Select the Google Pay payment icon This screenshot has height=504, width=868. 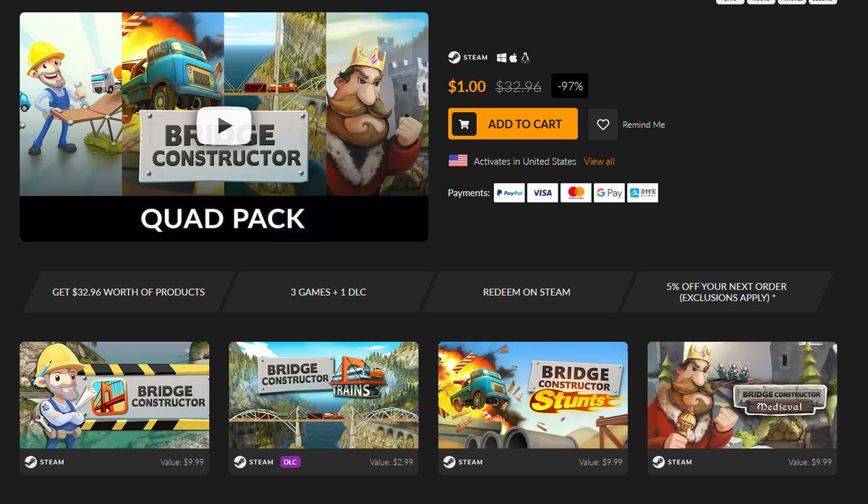(x=609, y=192)
